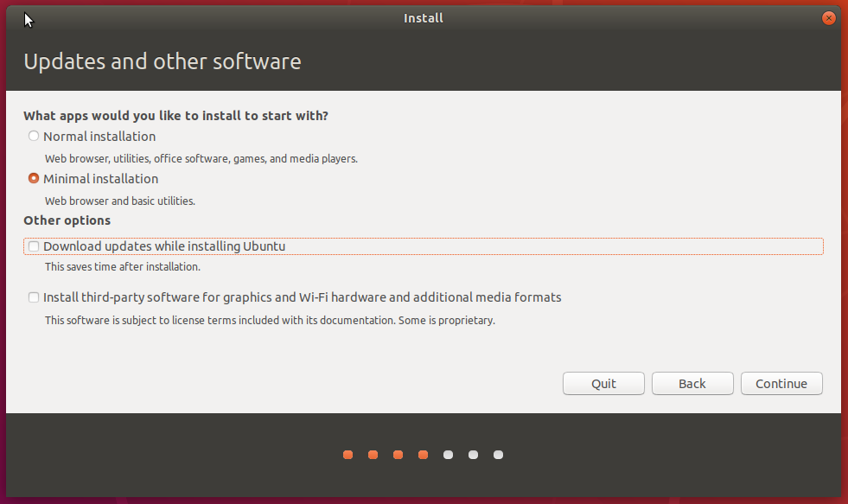Click the Updates and other software heading
Viewport: 848px width, 504px height.
tap(163, 62)
